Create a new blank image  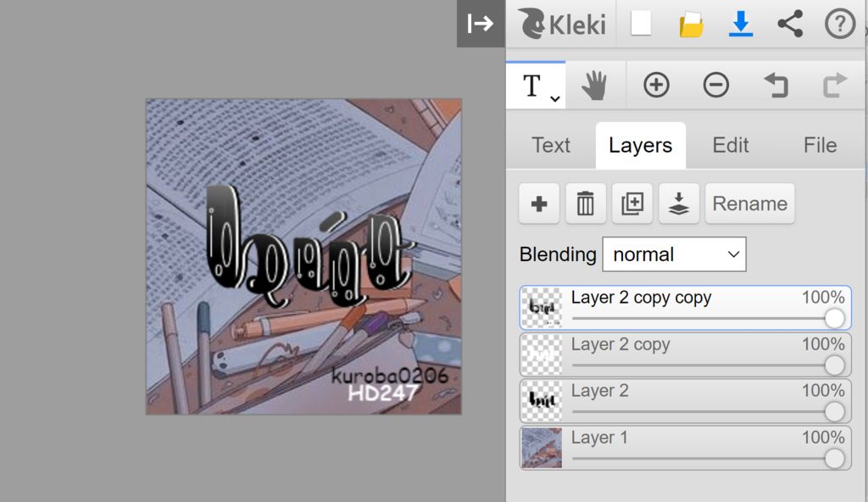tap(641, 24)
